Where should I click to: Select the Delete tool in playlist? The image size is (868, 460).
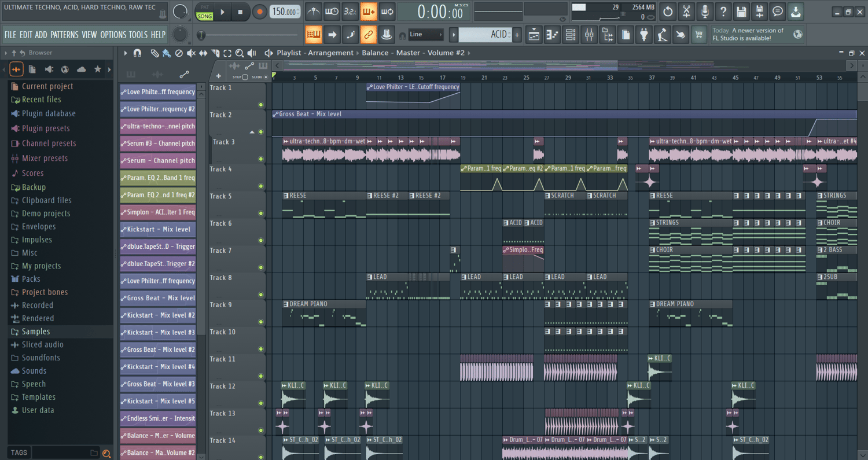(179, 53)
